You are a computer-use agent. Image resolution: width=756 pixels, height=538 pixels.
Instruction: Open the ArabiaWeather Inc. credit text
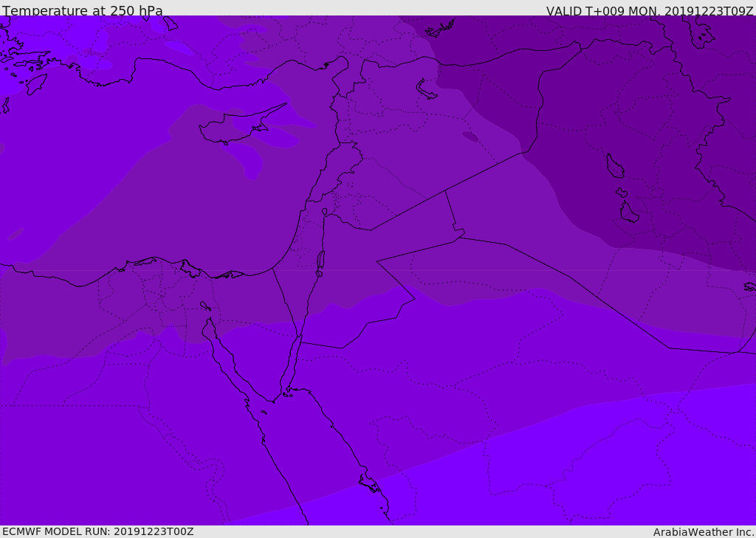[x=704, y=532]
